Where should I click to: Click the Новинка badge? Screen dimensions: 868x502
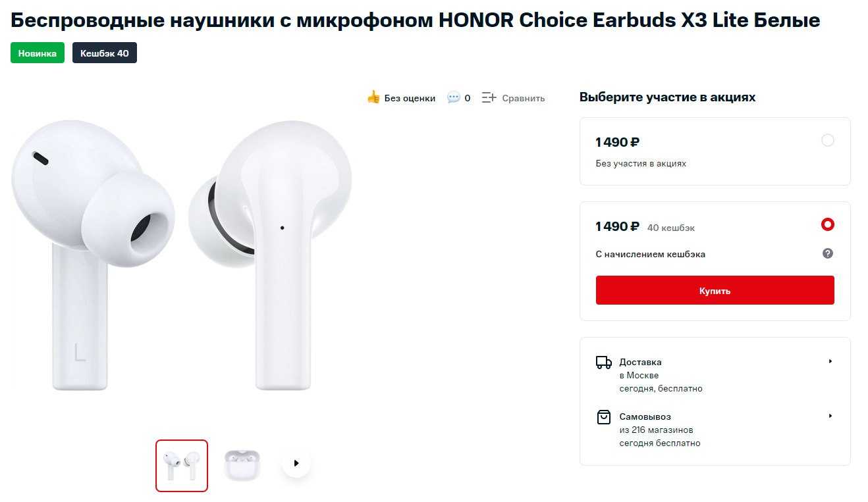click(38, 53)
